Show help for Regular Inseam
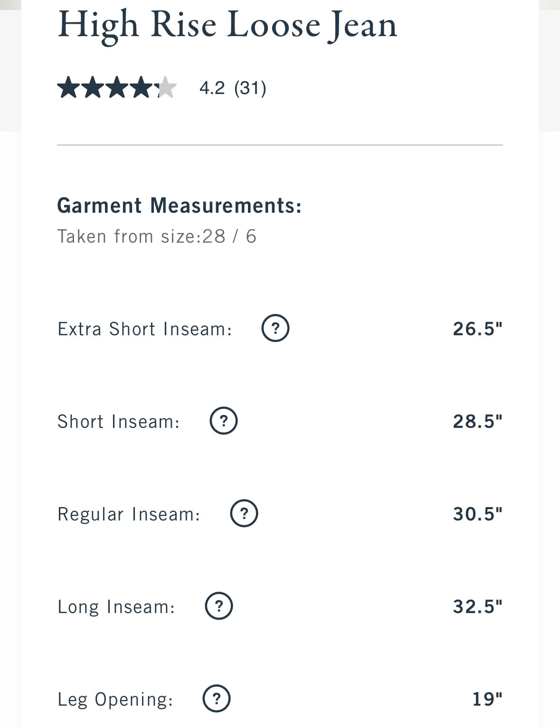This screenshot has height=728, width=560. pyautogui.click(x=244, y=513)
